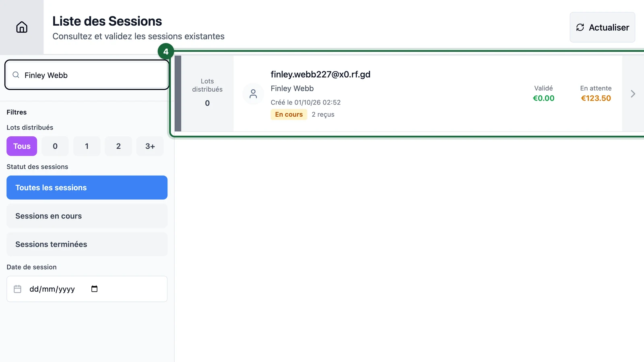Select the Tous lots filter
644x362 pixels.
coord(22,146)
